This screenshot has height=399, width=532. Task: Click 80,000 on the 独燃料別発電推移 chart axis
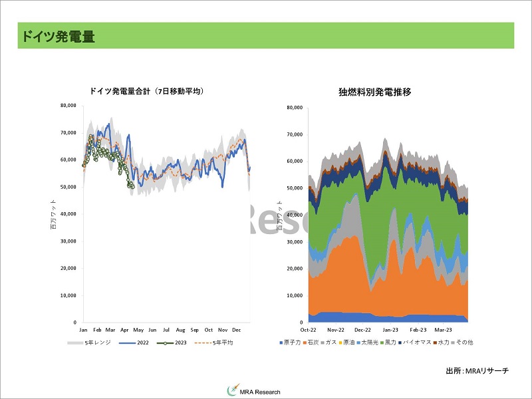(295, 108)
